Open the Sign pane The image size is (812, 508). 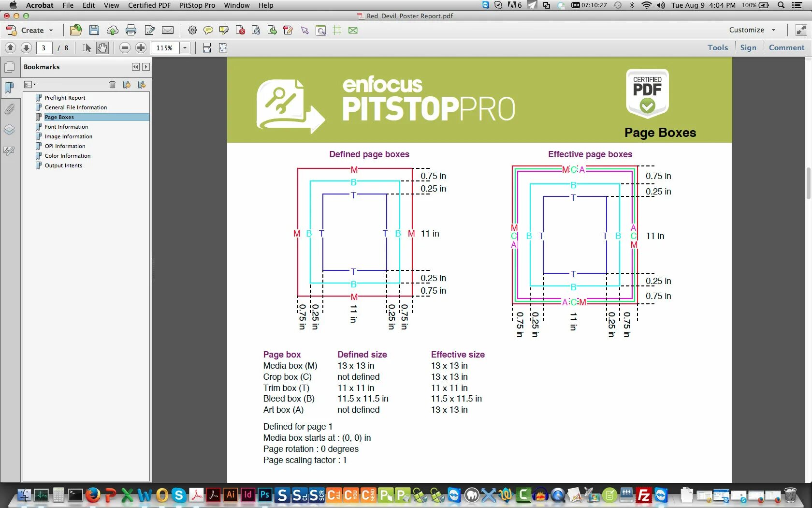click(748, 47)
